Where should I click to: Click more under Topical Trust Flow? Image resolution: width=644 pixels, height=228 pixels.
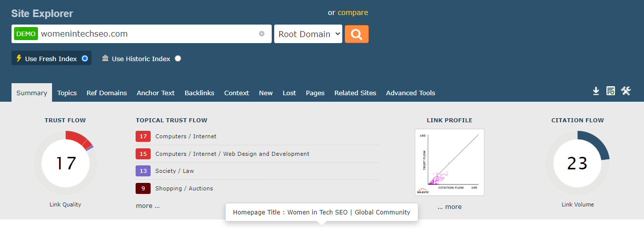(148, 205)
